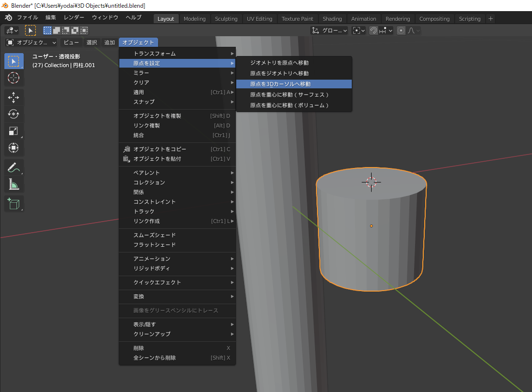Viewport: 532px width, 392px height.
Task: Toggle snapping magnet icon
Action: [x=373, y=30]
